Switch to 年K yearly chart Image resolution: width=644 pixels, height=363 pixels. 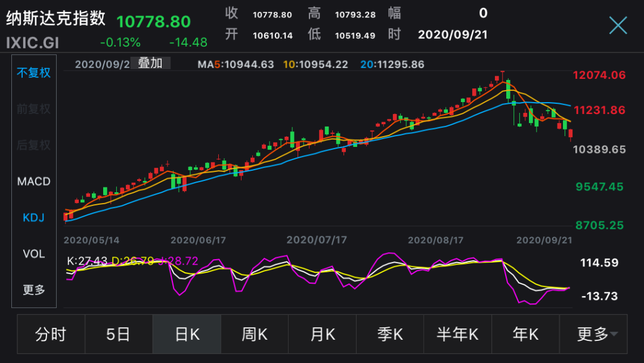(525, 334)
